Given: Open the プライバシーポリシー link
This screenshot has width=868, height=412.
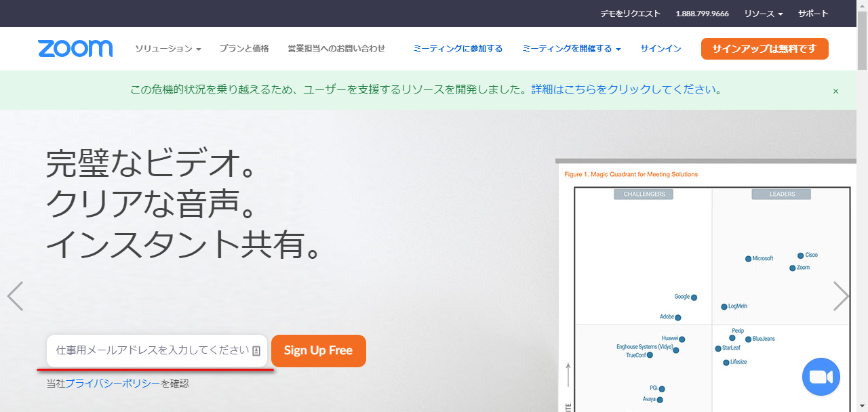Looking at the screenshot, I should point(113,384).
